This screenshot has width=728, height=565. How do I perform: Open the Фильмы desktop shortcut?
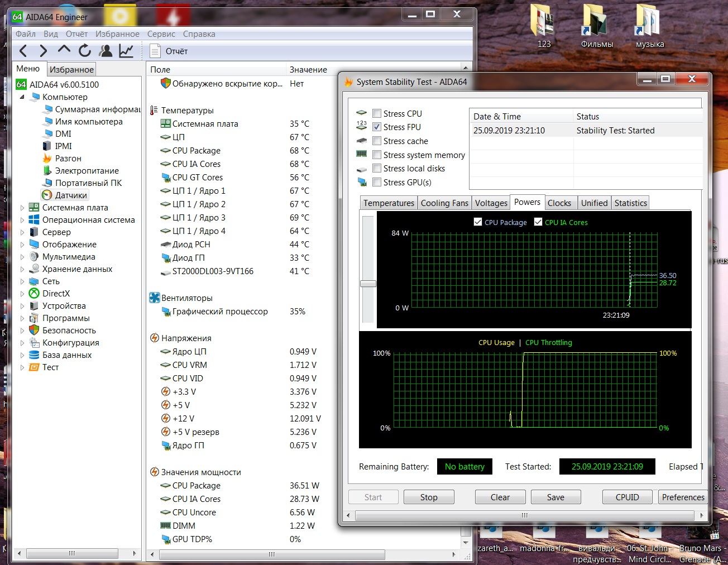(596, 26)
